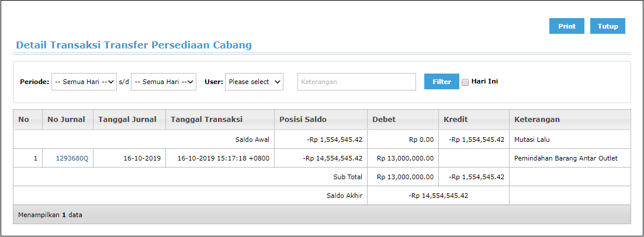Select the No column header
The width and height of the screenshot is (644, 237).
[28, 120]
